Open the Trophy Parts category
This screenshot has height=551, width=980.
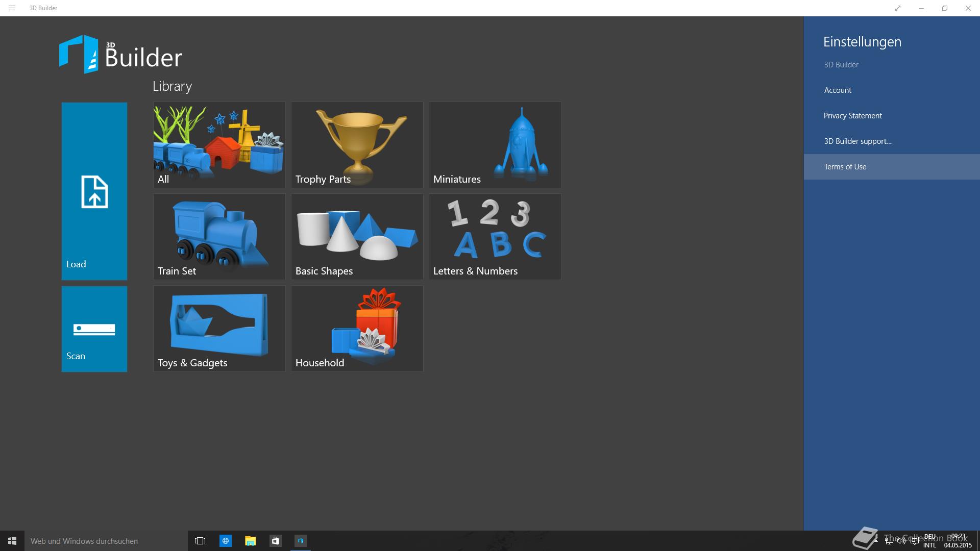pyautogui.click(x=357, y=145)
